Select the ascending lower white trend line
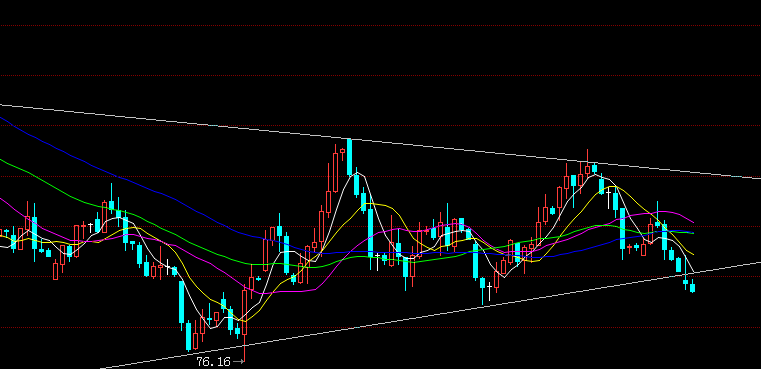The height and width of the screenshot is (369, 761). point(430,316)
